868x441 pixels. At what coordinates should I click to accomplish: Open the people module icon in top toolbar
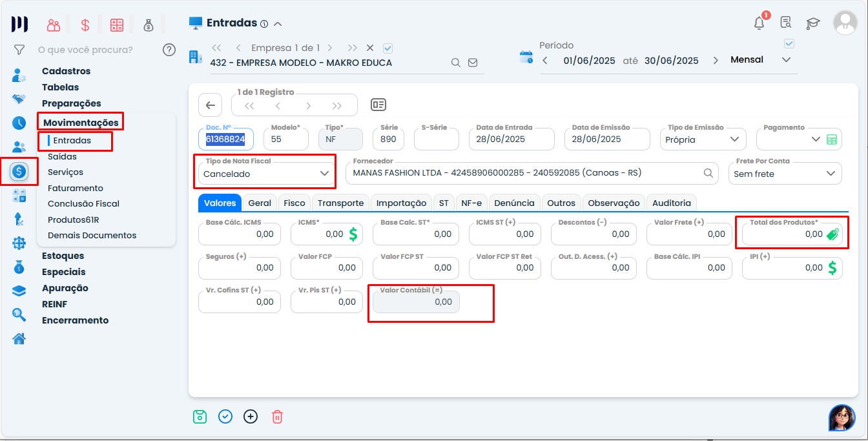tap(54, 25)
